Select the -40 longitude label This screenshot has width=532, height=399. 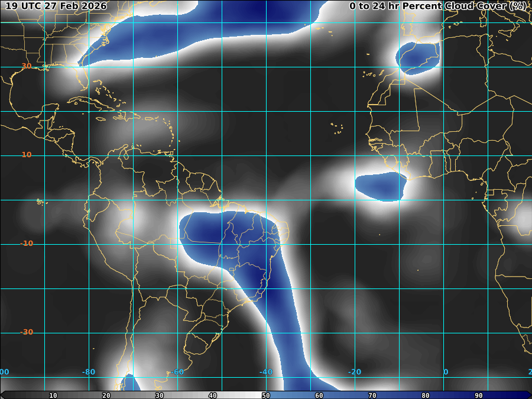point(266,372)
